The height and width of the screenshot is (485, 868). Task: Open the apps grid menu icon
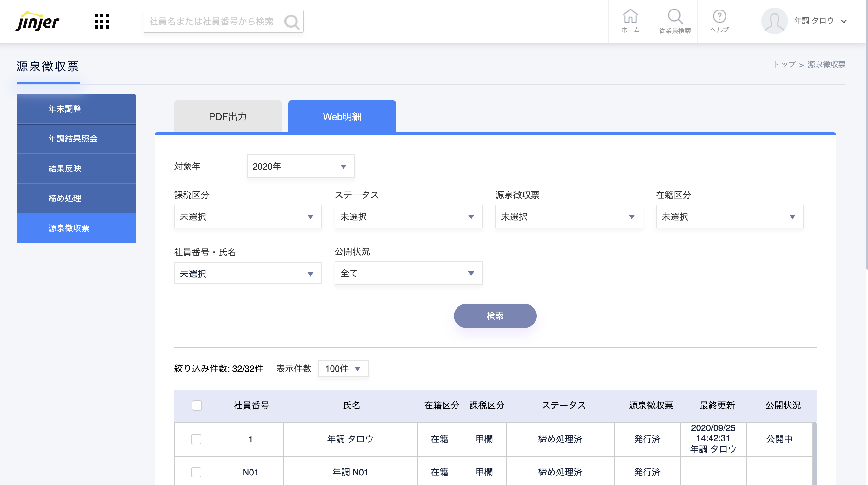tap(101, 22)
